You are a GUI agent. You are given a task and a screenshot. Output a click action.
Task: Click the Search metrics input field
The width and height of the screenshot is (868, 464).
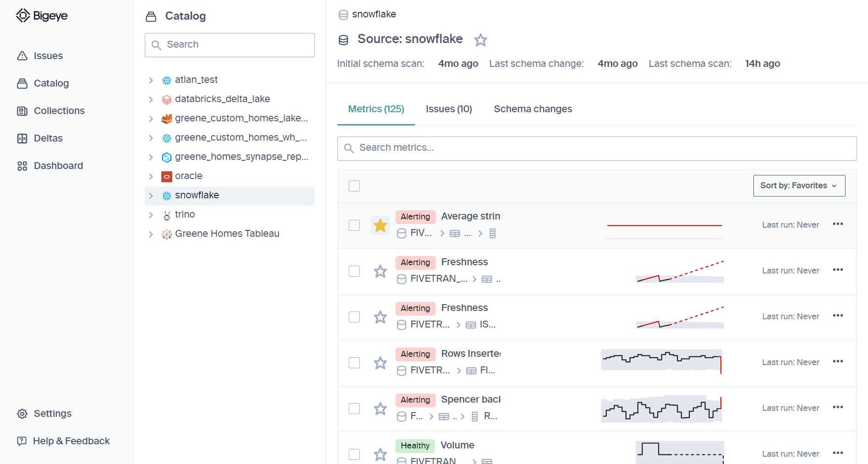(597, 148)
